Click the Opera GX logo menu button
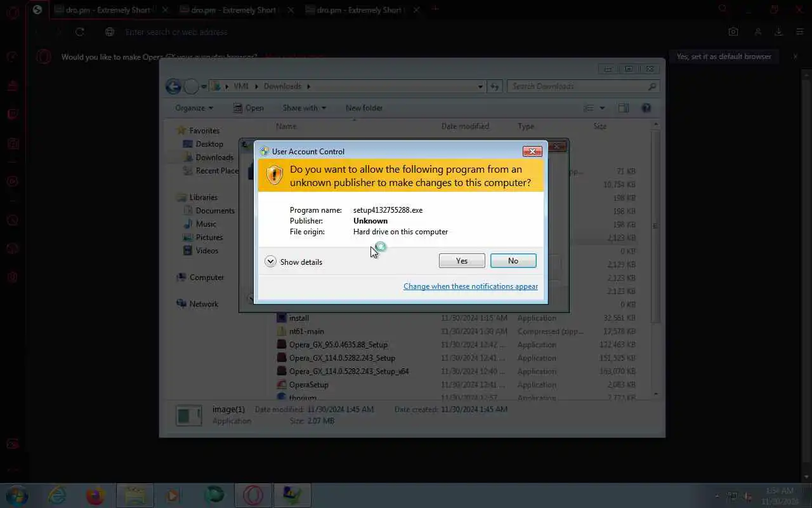This screenshot has width=812, height=508. (x=12, y=11)
